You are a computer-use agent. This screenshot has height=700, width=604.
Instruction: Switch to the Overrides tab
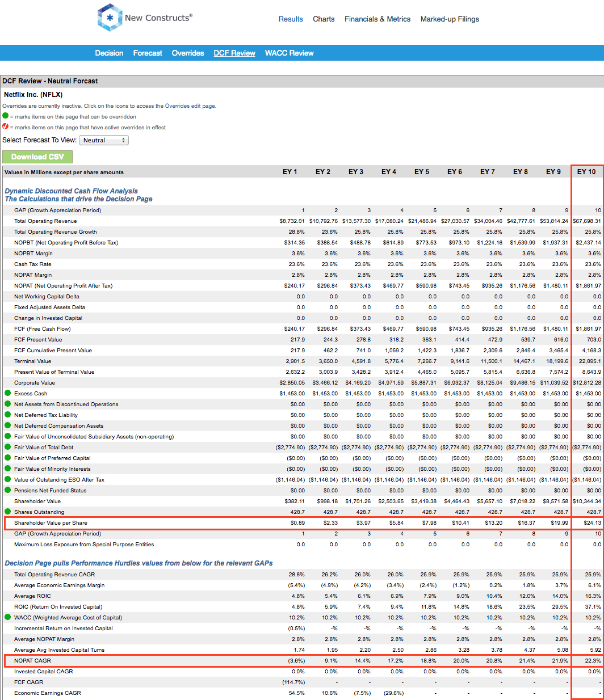click(x=188, y=53)
